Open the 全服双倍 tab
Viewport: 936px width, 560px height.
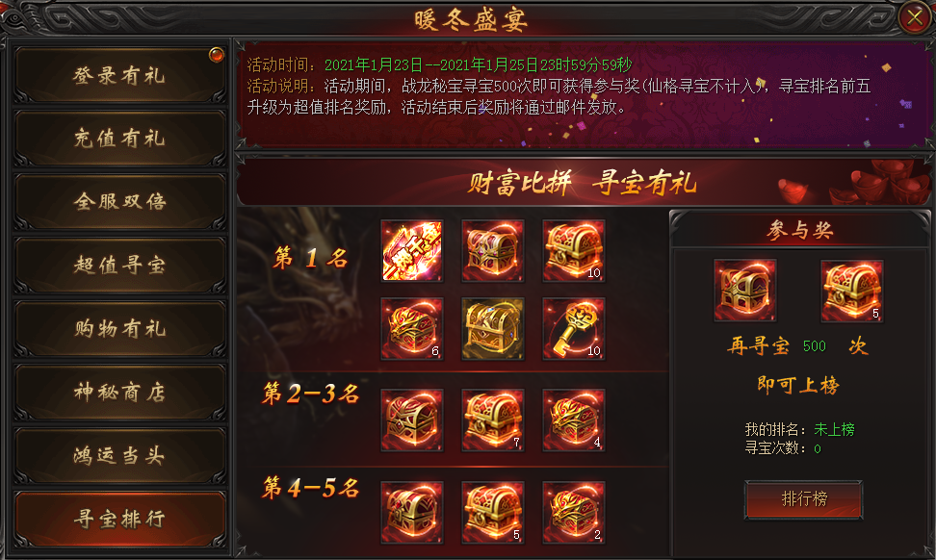(x=120, y=201)
